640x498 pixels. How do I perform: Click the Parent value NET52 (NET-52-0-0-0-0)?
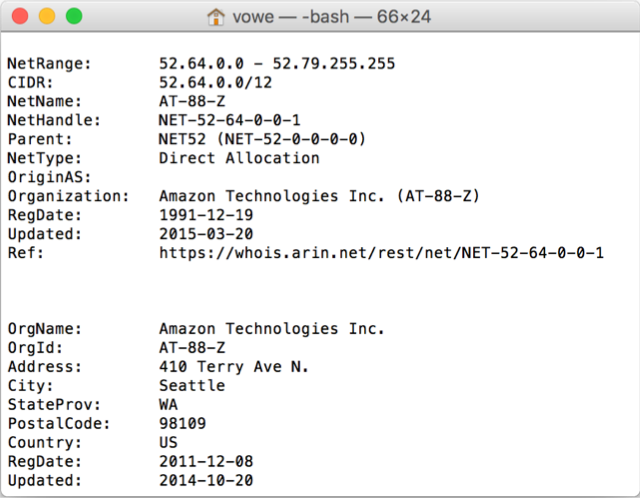260,139
